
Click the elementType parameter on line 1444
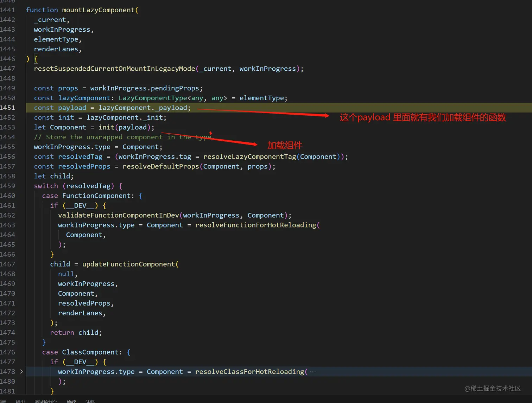[x=56, y=39]
